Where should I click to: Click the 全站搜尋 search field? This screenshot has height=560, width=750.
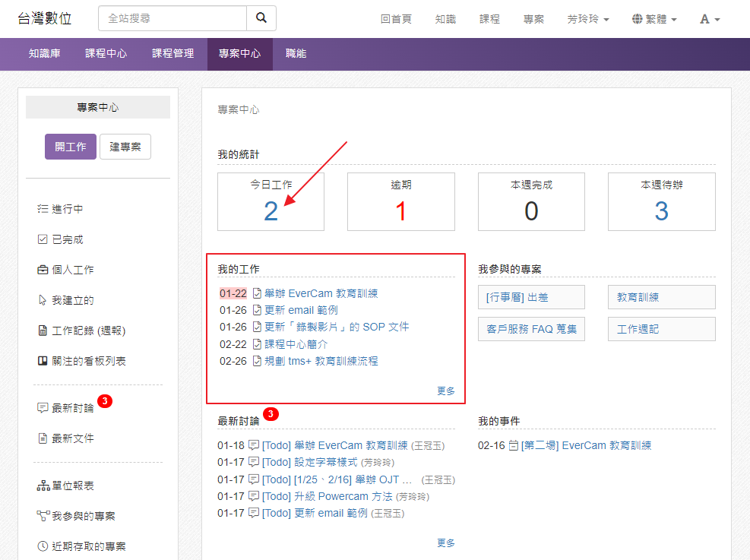tap(172, 18)
